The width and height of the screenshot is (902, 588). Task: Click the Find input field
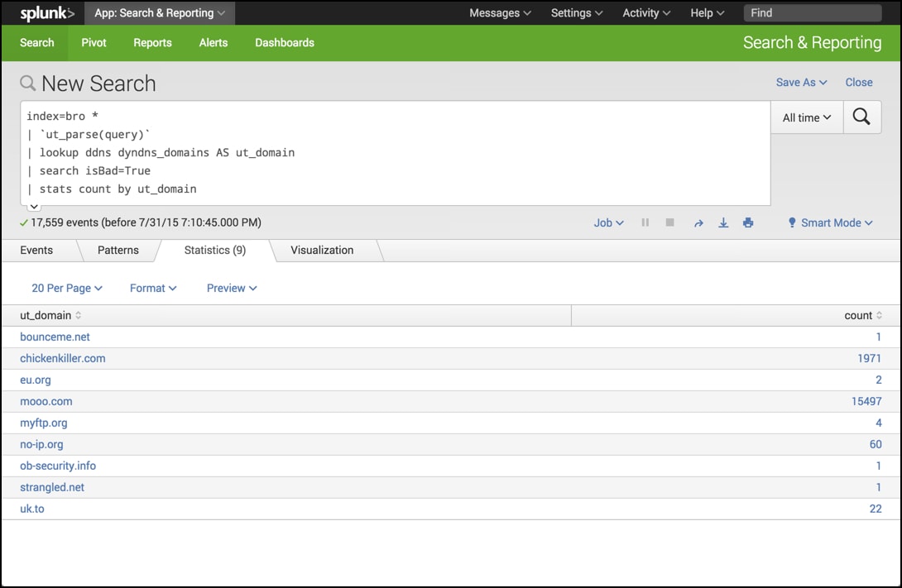[812, 13]
